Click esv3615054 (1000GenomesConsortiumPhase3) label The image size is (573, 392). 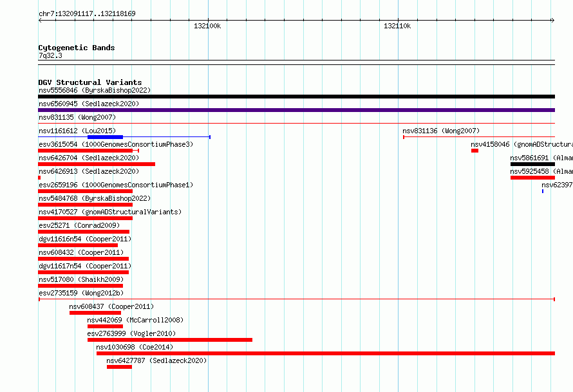point(116,144)
